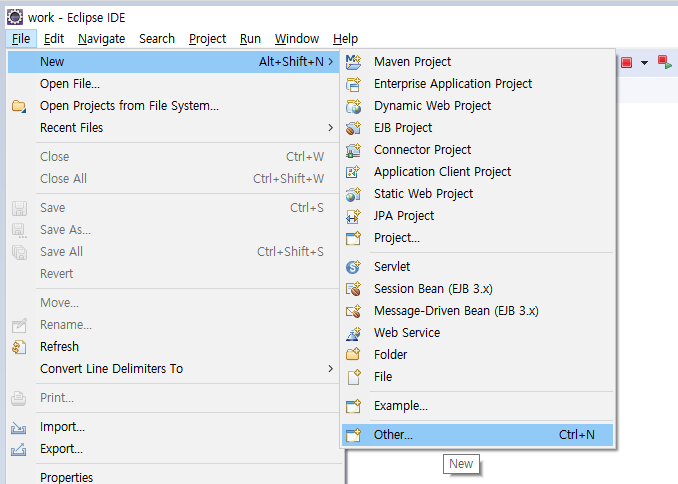Click the Enterprise Application Project icon
Image resolution: width=678 pixels, height=484 pixels.
coord(353,84)
